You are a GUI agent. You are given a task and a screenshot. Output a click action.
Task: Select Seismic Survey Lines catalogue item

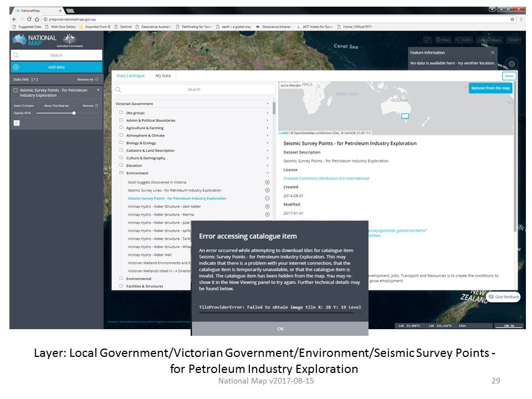[x=175, y=190]
